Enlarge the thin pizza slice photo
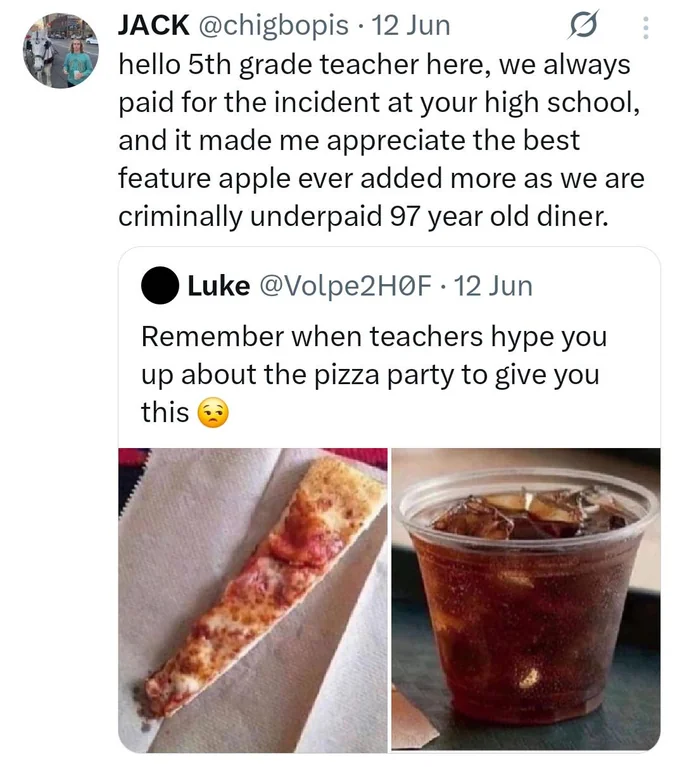Viewport: 677px width, 767px height. coord(253,598)
